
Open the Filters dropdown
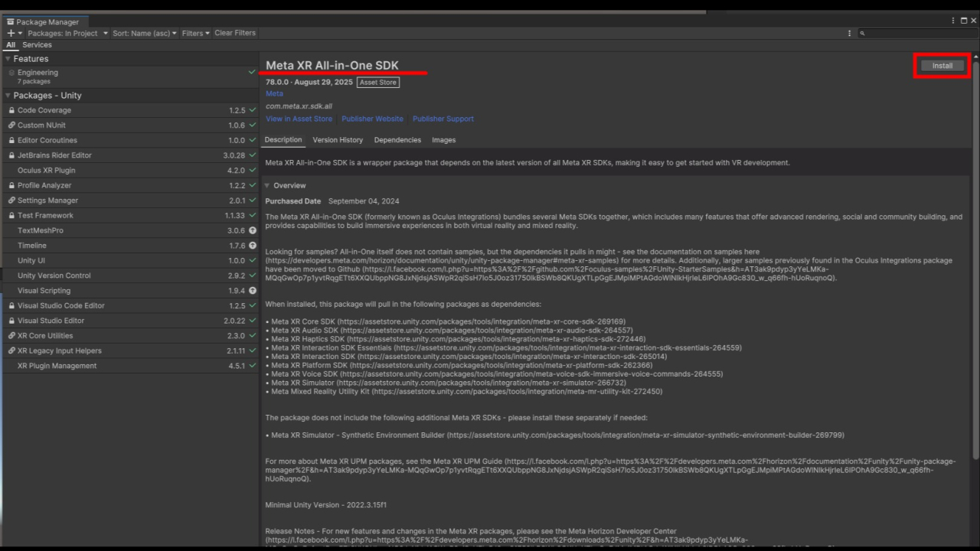(x=196, y=33)
